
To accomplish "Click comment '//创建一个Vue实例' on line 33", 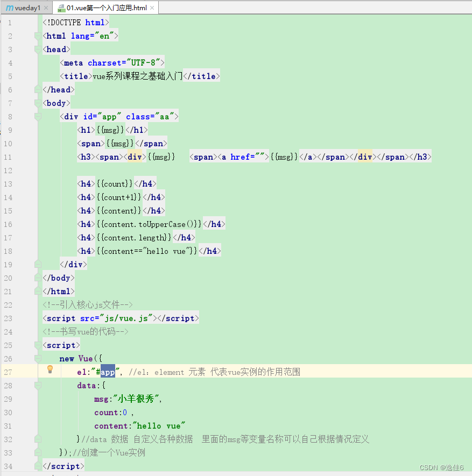I will pos(109,453).
